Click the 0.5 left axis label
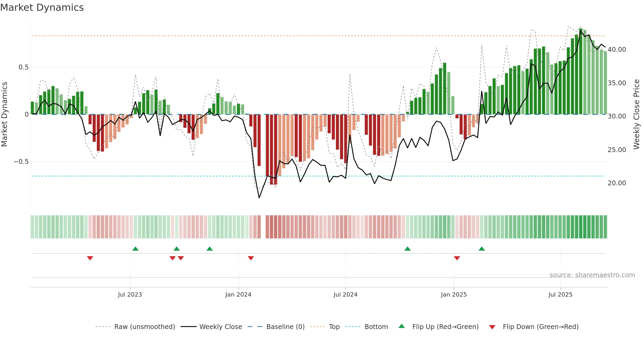644x362 pixels. pos(24,67)
